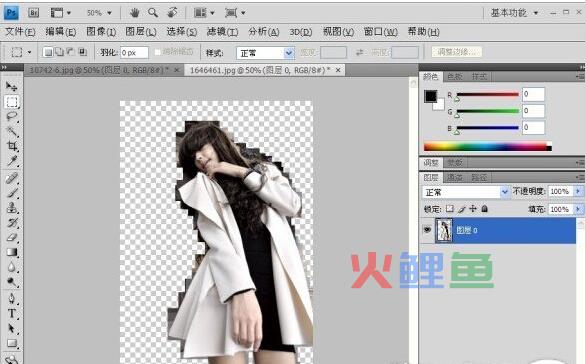Open the 图像(I) menu
Image resolution: width=585 pixels, height=364 pixels.
(101, 32)
